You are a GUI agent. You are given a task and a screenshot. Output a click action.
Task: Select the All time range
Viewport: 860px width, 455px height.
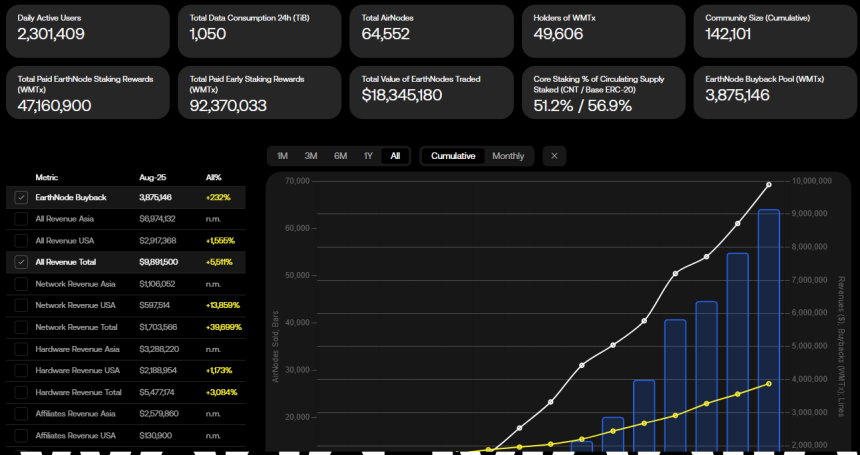pyautogui.click(x=395, y=156)
